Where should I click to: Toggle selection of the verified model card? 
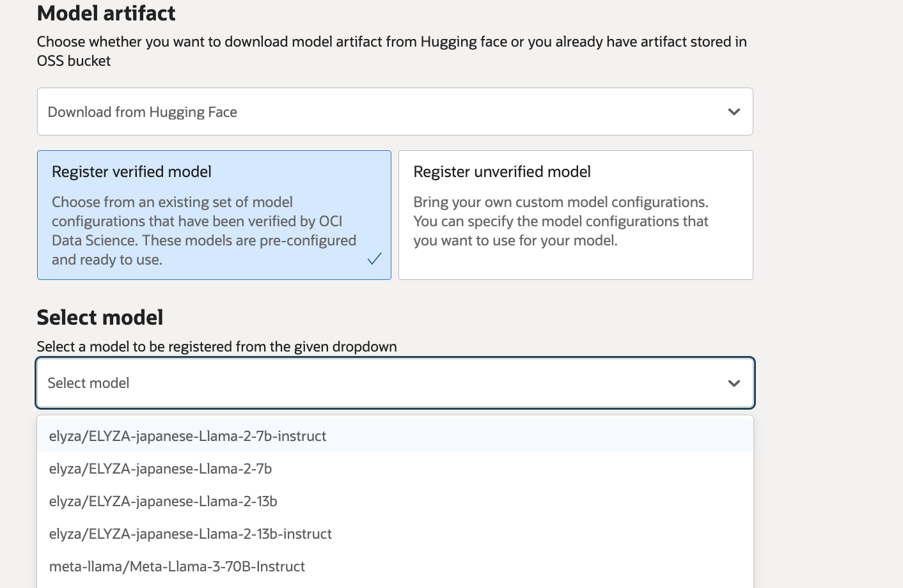click(214, 215)
